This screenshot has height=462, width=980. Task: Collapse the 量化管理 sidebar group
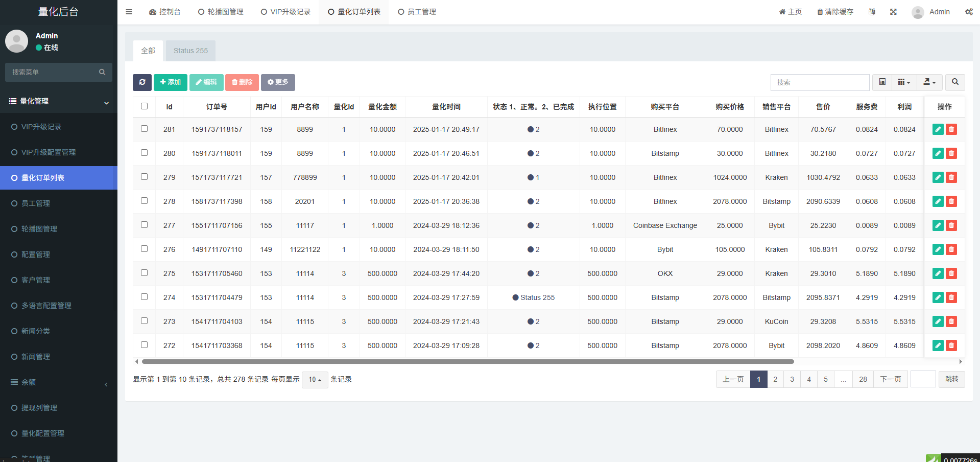tap(59, 101)
